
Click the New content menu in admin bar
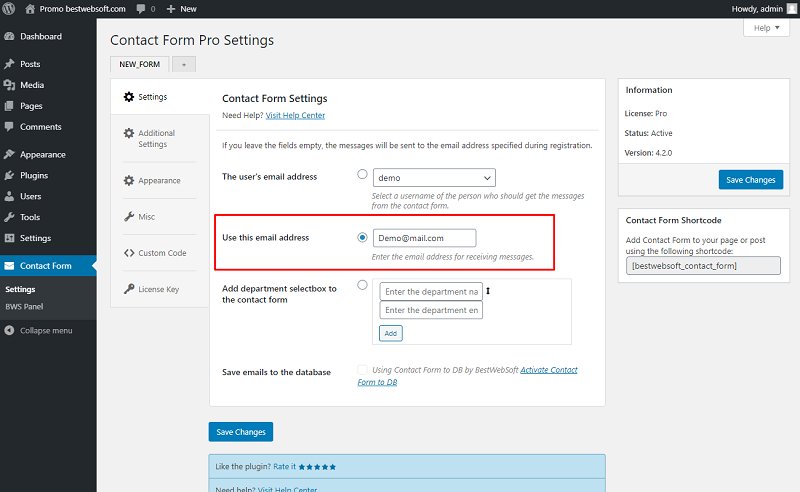[x=182, y=9]
